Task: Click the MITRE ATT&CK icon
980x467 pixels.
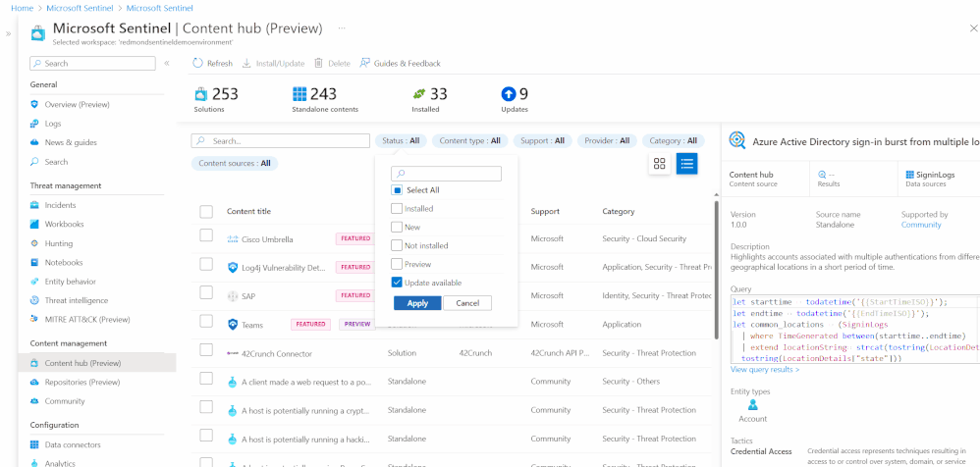Action: [34, 319]
